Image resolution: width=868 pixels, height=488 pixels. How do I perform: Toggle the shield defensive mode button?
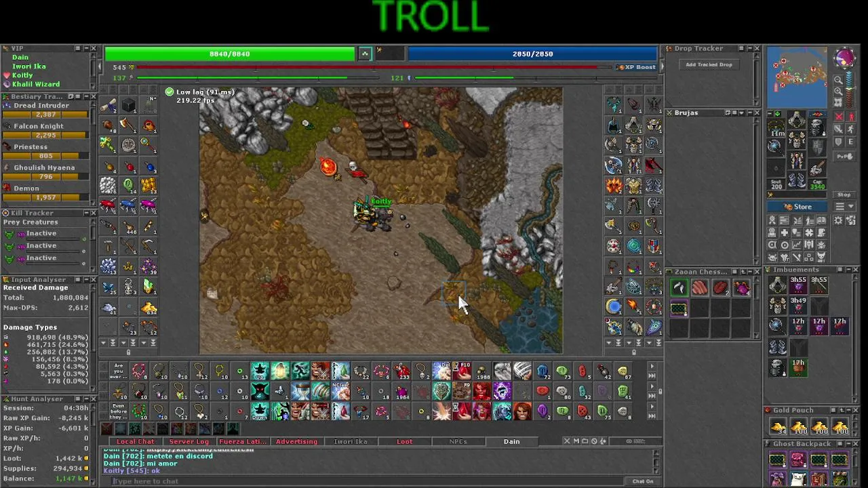pyautogui.click(x=839, y=142)
